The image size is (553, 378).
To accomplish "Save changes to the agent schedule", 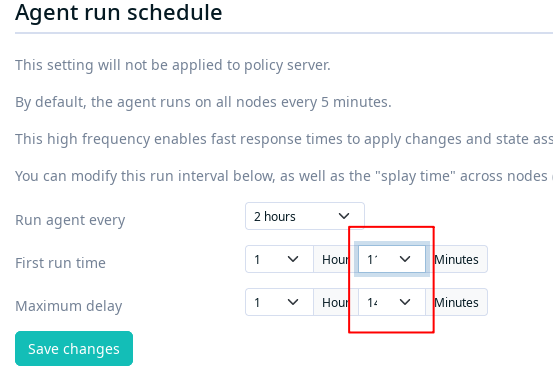I will coord(74,349).
